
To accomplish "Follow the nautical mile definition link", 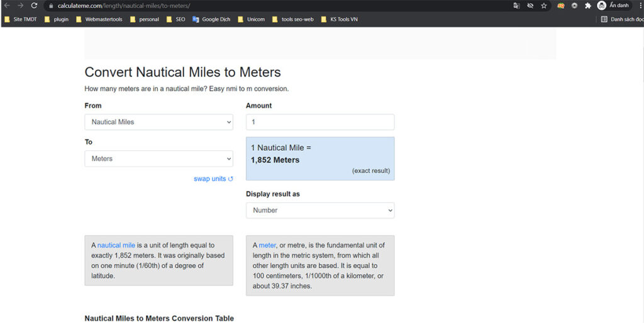I will (116, 245).
